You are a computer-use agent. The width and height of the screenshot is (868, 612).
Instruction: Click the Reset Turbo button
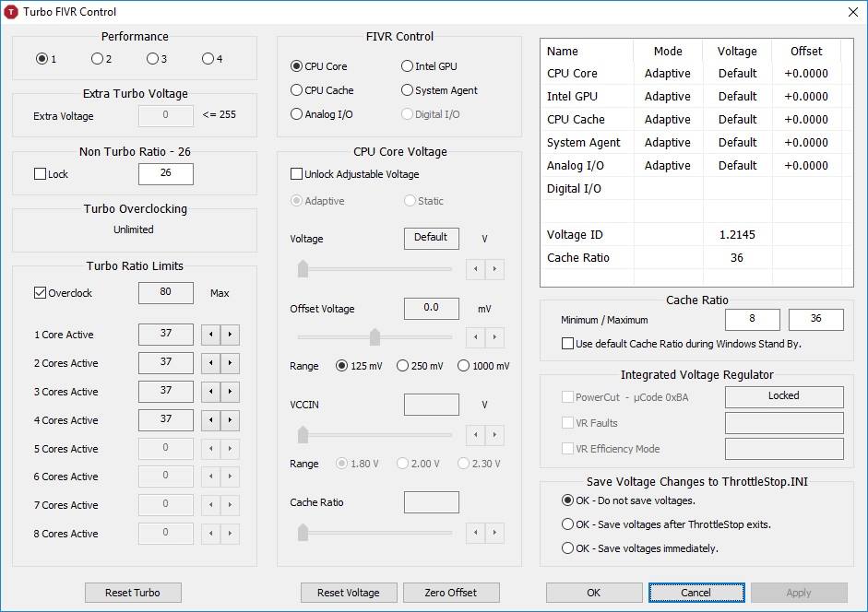(x=133, y=593)
